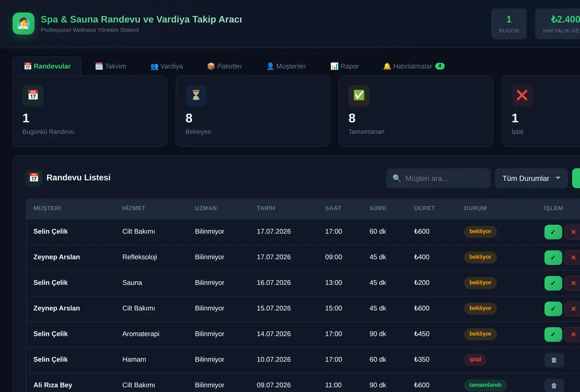Viewport: 580px width, 392px height.
Task: Open the Tüm Durumlar status filter dropdown
Action: [531, 178]
